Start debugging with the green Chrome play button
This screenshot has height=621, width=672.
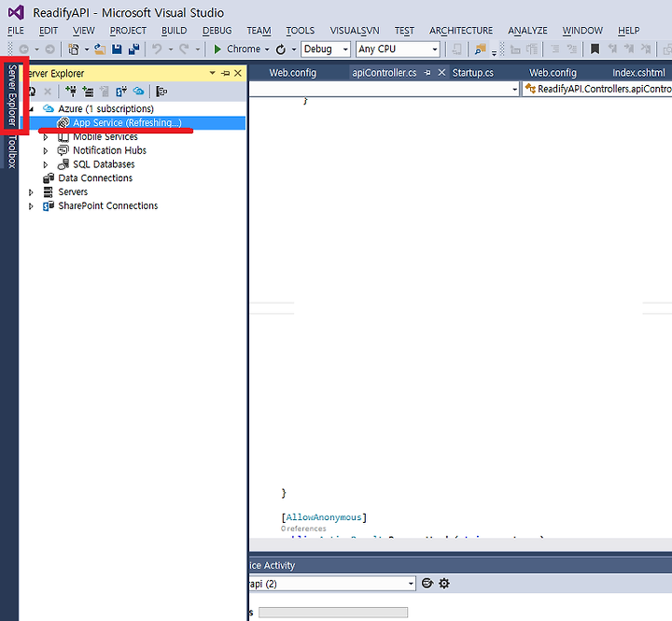tap(217, 49)
